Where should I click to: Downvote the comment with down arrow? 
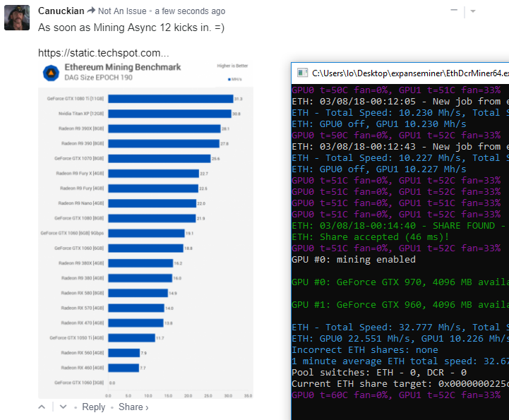(63, 407)
